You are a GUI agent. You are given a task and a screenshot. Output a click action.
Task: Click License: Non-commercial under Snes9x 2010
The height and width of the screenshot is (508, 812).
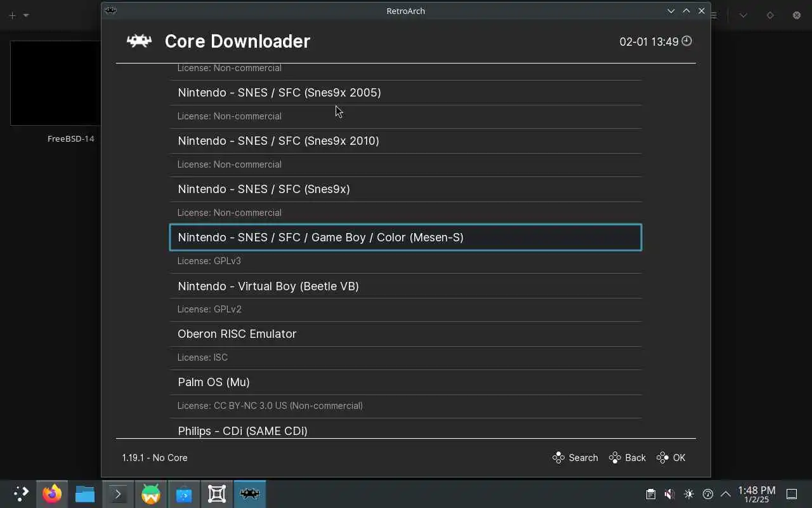coord(230,164)
